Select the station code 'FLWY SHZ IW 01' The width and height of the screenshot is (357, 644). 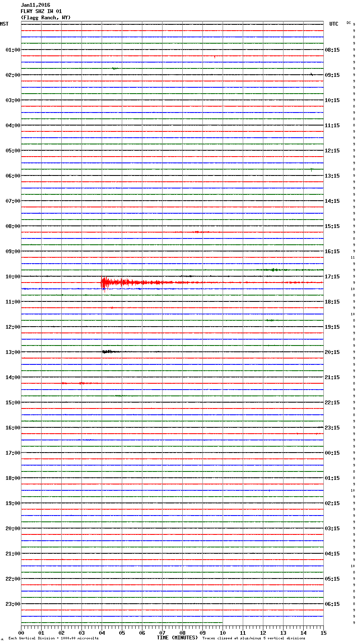pos(41,11)
